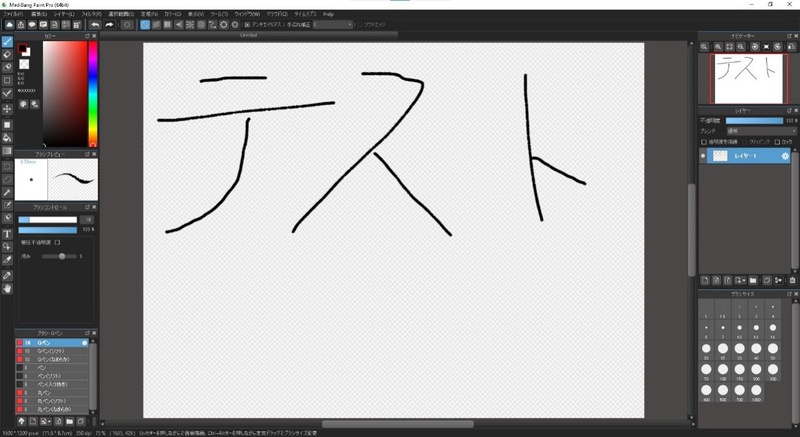This screenshot has height=437, width=800.
Task: Select the Dot/fill rectangle tool
Action: 7,124
